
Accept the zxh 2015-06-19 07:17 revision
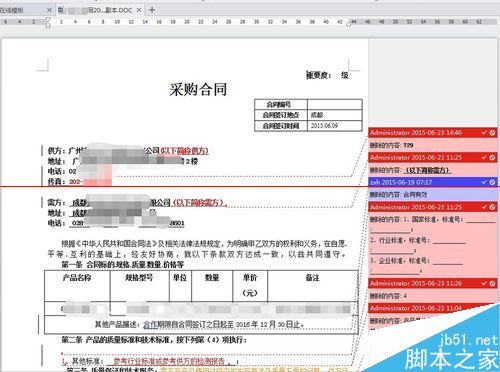[x=484, y=182]
